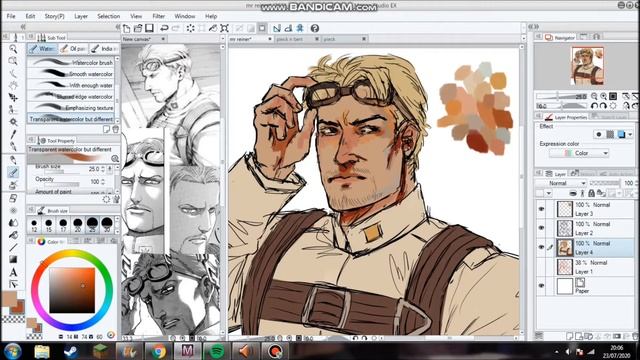This screenshot has height=360, width=640.
Task: Click Navigator zoom in icon
Action: (x=603, y=96)
